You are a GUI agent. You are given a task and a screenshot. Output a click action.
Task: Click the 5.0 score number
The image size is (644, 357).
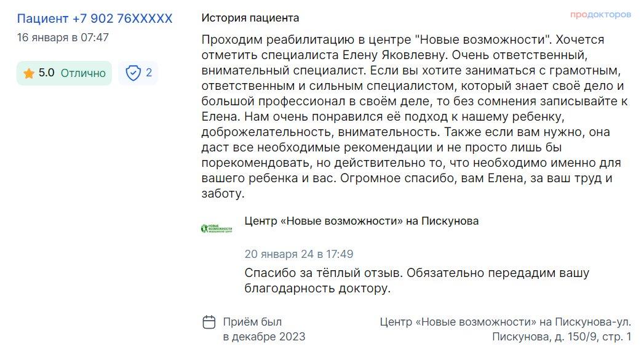click(x=46, y=73)
